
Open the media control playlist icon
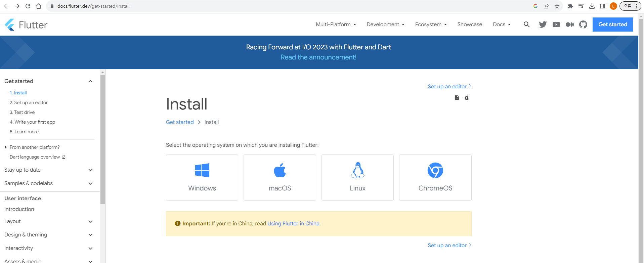click(581, 6)
